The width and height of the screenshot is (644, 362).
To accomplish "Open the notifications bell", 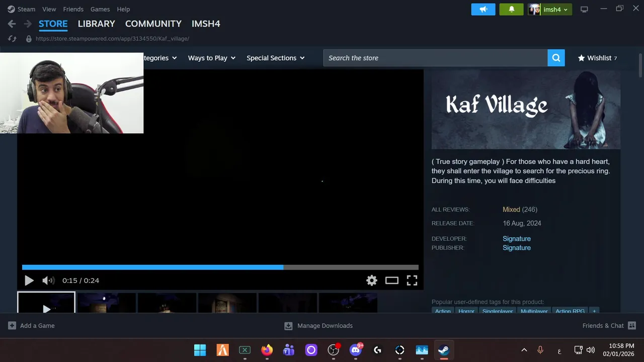I will (512, 9).
